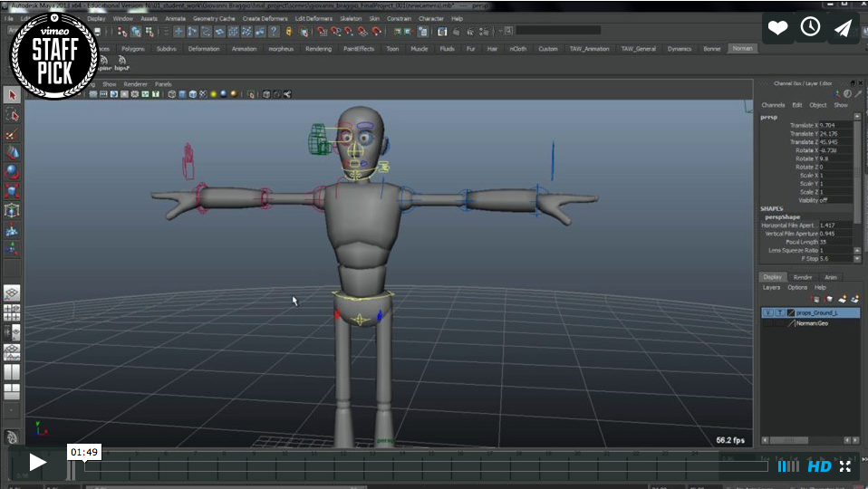Select the arrow Select tool in toolbox
This screenshot has width=868, height=489.
pos(13,95)
